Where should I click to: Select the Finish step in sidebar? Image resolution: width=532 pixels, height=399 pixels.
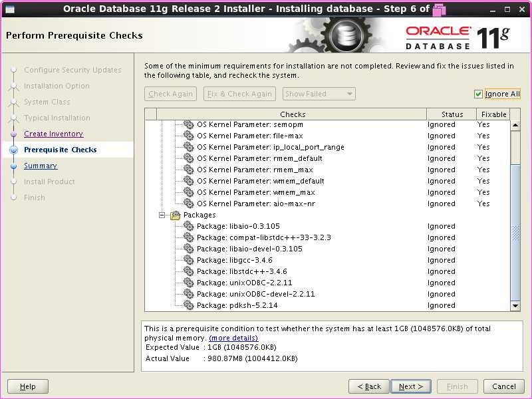(x=35, y=198)
